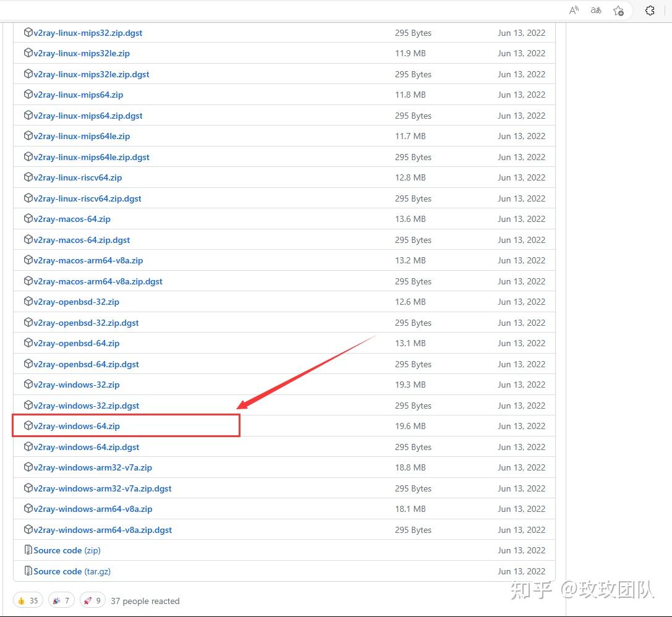Click the 13.1 MB size of v2ray-openbsd-64.zip

point(410,343)
